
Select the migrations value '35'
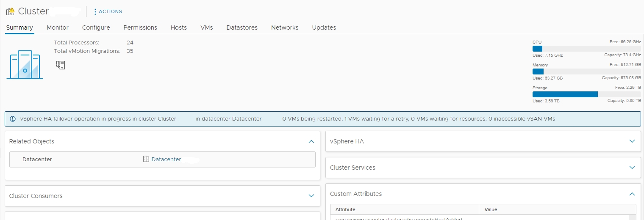(x=130, y=51)
